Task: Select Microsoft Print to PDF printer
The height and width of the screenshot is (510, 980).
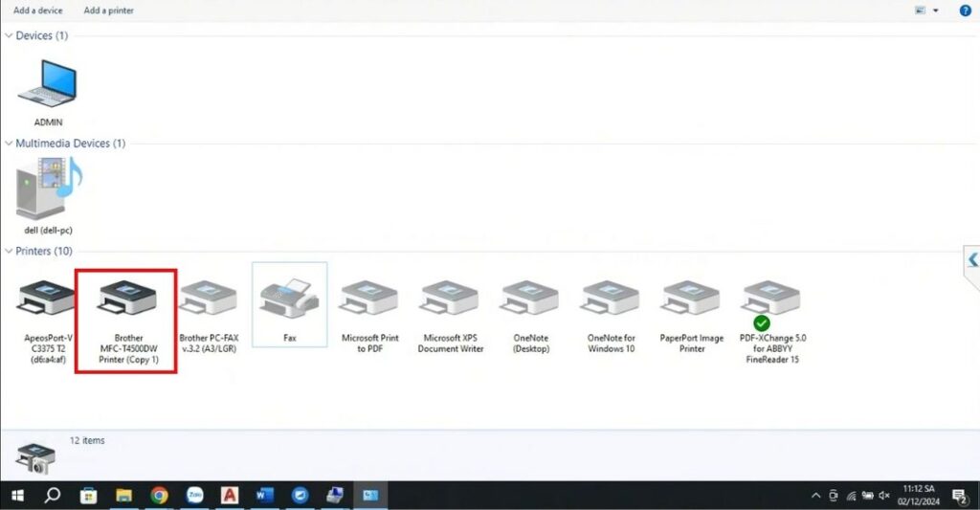Action: (369, 302)
